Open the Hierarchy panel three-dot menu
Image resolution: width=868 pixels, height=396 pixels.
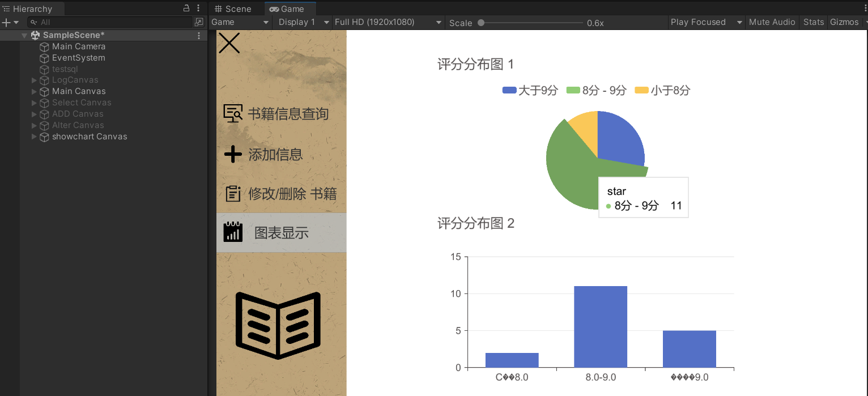[198, 8]
